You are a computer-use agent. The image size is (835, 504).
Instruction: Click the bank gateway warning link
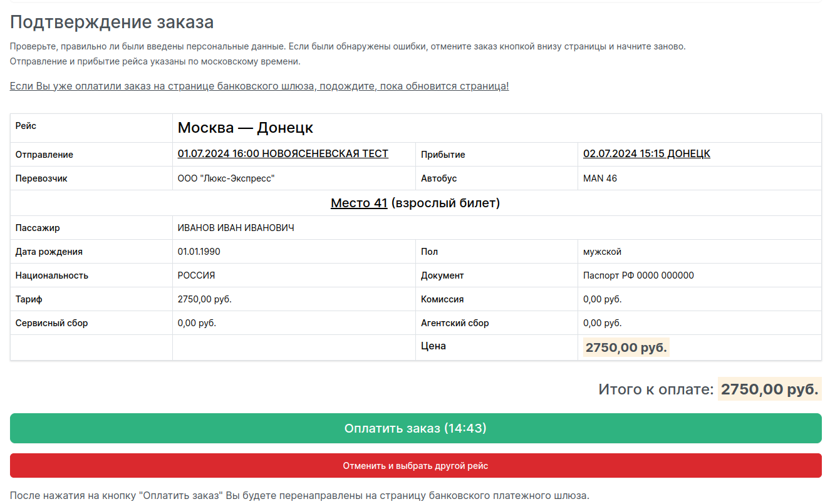pyautogui.click(x=259, y=86)
